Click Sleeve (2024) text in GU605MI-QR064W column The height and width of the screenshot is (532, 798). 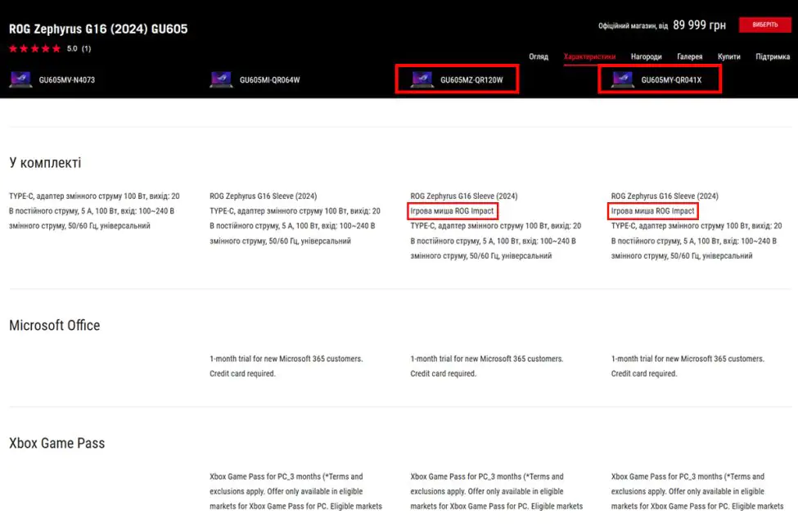click(263, 196)
